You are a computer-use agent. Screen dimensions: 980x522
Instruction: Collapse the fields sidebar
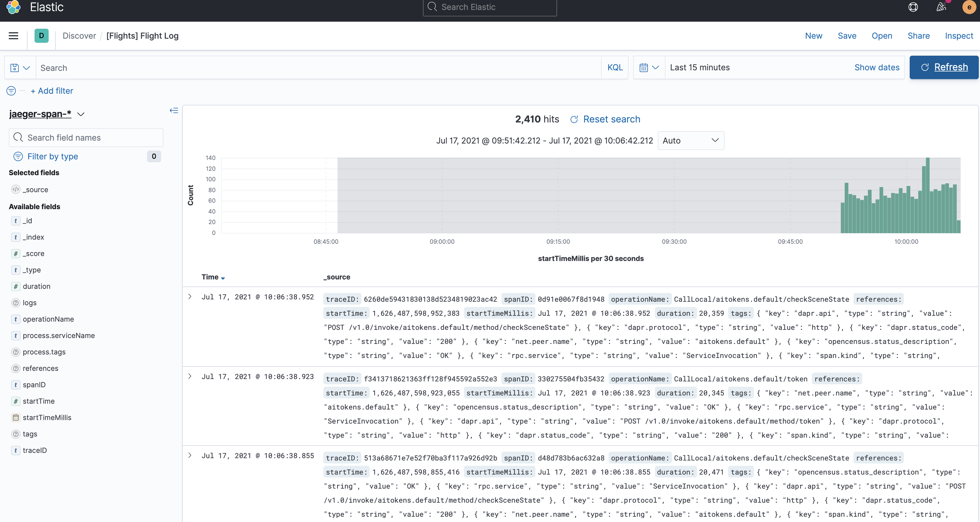174,110
